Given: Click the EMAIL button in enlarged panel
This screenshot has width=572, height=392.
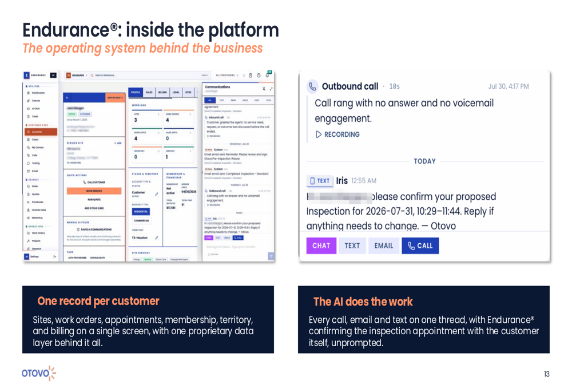Looking at the screenshot, I should pyautogui.click(x=384, y=246).
